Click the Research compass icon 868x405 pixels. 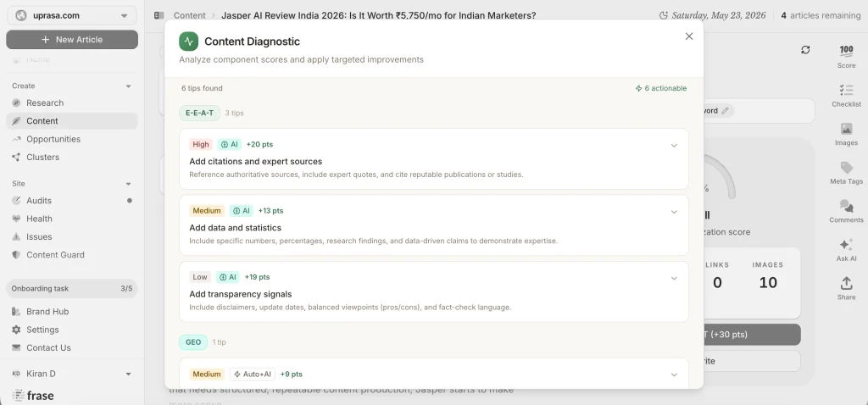coord(16,103)
